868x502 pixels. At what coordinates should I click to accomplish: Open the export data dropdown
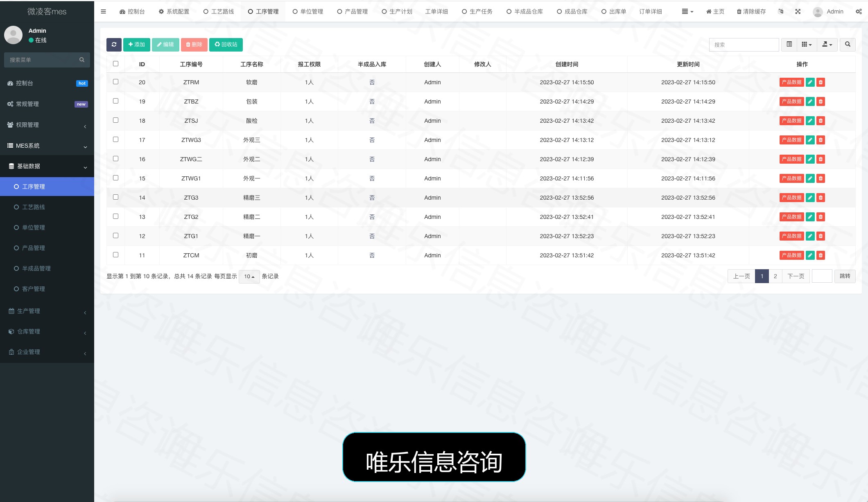[827, 45]
